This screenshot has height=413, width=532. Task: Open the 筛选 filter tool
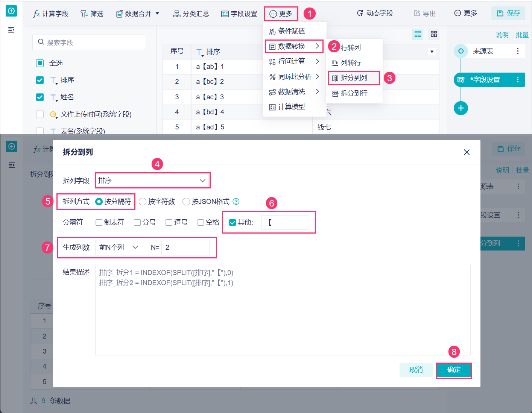pos(92,14)
